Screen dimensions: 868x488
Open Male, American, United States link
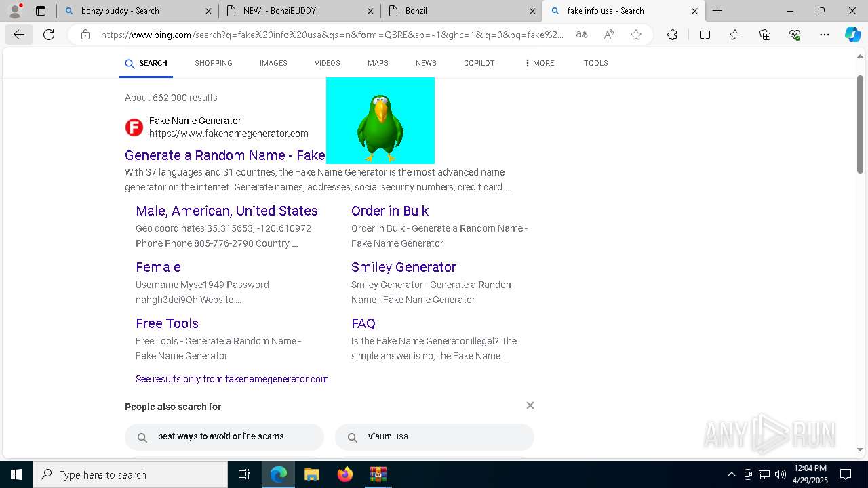(226, 211)
